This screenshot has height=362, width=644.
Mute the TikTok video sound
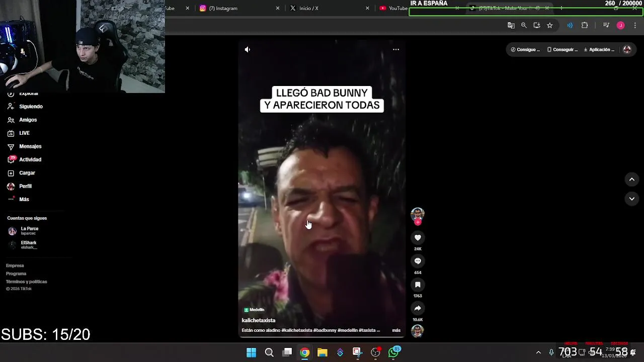(x=247, y=49)
